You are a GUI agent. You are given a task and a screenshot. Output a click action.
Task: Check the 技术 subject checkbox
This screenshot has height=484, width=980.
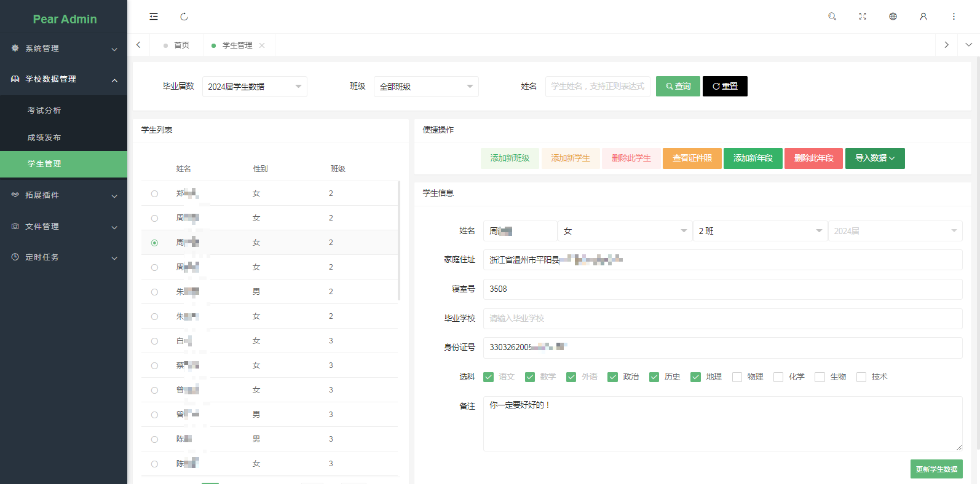[861, 377]
